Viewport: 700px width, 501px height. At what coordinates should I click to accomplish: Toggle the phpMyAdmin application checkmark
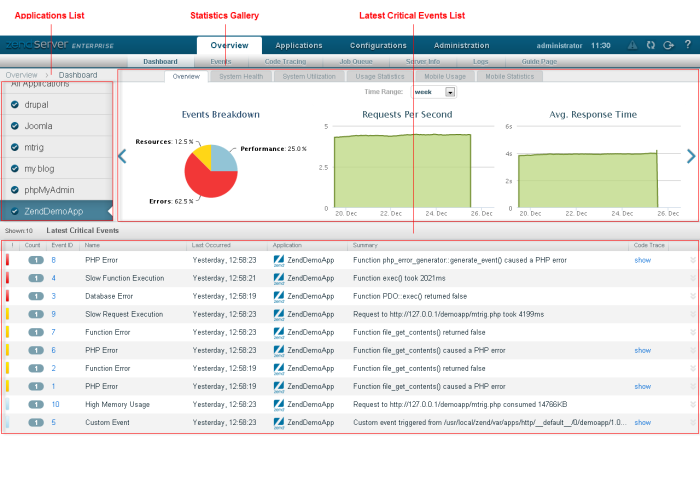coord(15,189)
